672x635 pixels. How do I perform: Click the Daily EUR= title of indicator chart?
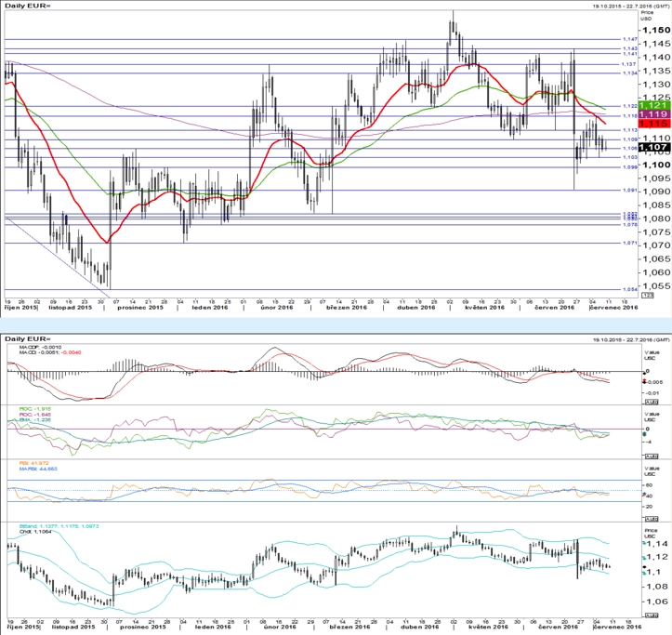(28, 339)
